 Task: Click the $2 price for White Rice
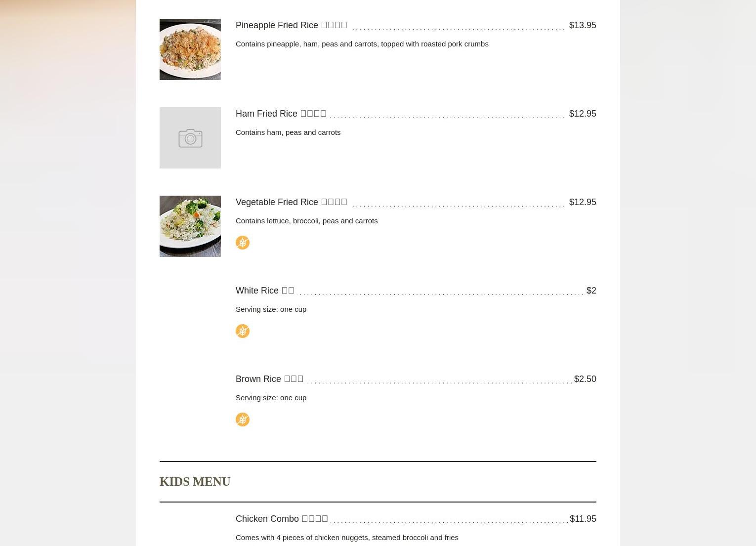click(591, 291)
